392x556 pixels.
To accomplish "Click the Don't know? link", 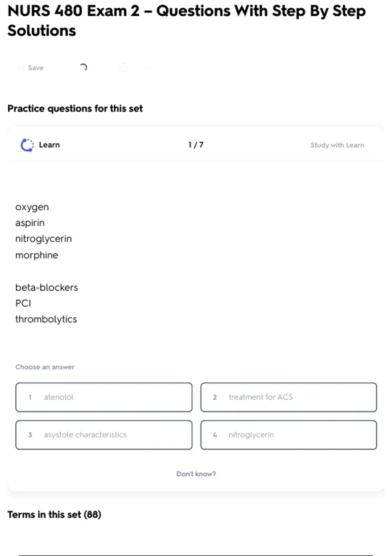I will coord(196,474).
